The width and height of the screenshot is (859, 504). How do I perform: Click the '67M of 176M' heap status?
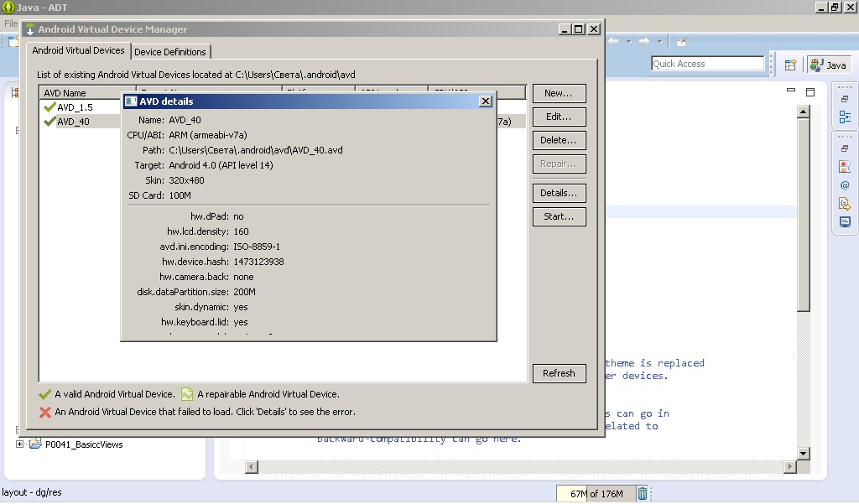(x=596, y=494)
